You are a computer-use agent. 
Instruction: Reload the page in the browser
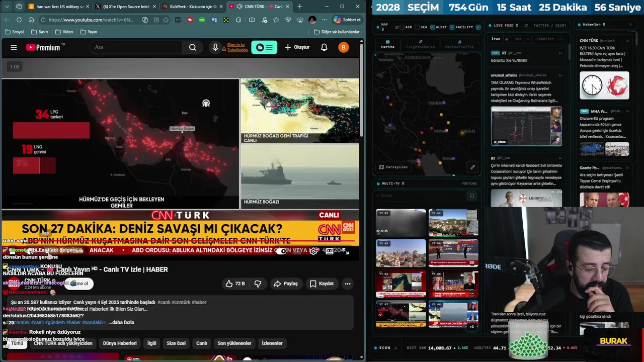[x=19, y=20]
